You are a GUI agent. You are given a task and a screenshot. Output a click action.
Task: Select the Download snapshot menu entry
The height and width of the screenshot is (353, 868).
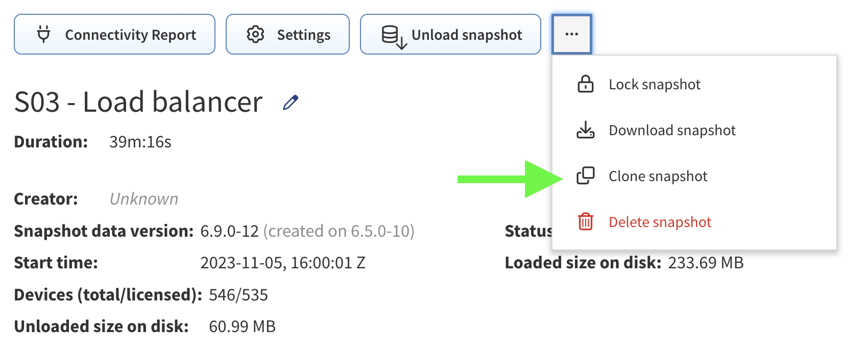click(672, 130)
